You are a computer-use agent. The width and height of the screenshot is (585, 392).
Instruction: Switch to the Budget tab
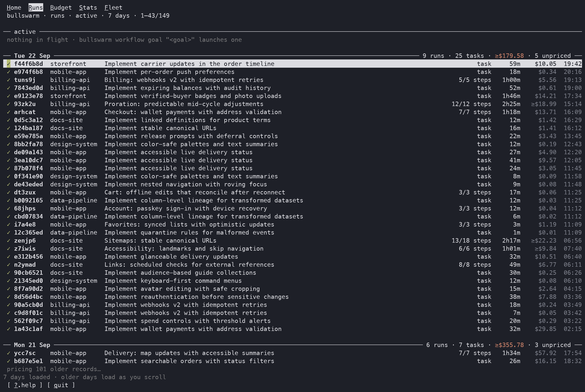click(x=61, y=7)
